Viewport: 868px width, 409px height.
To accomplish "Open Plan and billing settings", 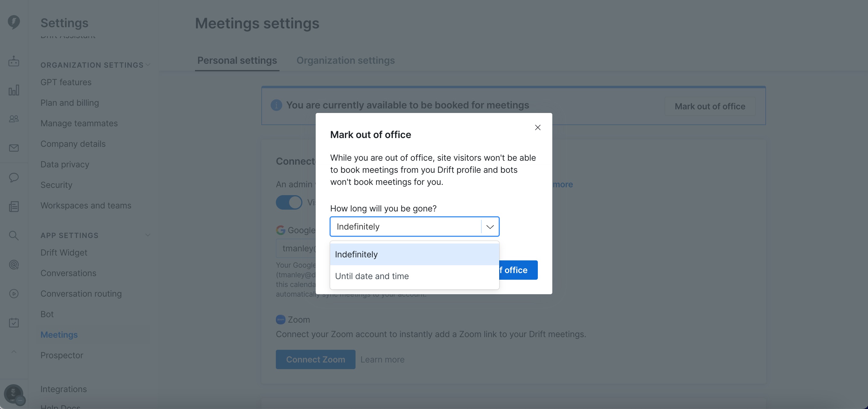I will pyautogui.click(x=70, y=103).
